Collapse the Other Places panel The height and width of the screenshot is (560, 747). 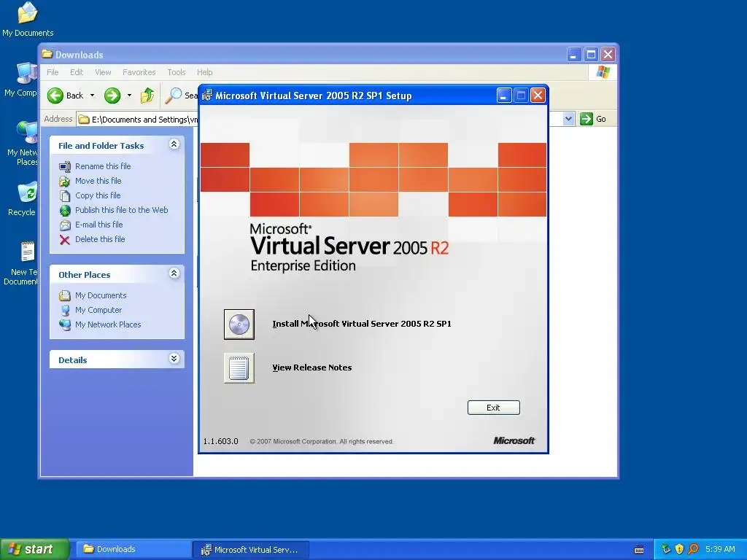pos(174,273)
